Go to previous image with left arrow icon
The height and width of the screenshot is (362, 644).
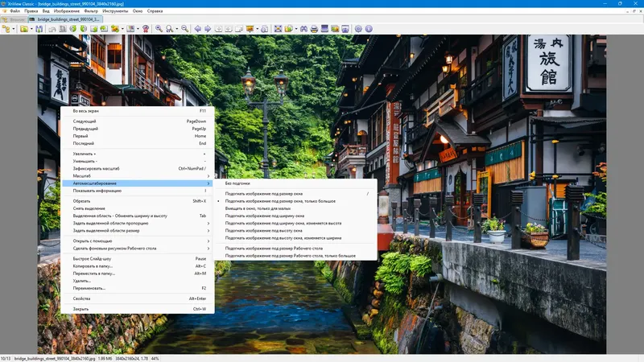tap(197, 29)
